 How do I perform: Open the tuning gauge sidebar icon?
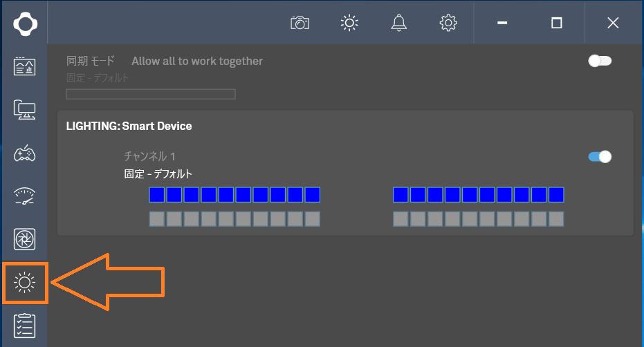[25, 196]
